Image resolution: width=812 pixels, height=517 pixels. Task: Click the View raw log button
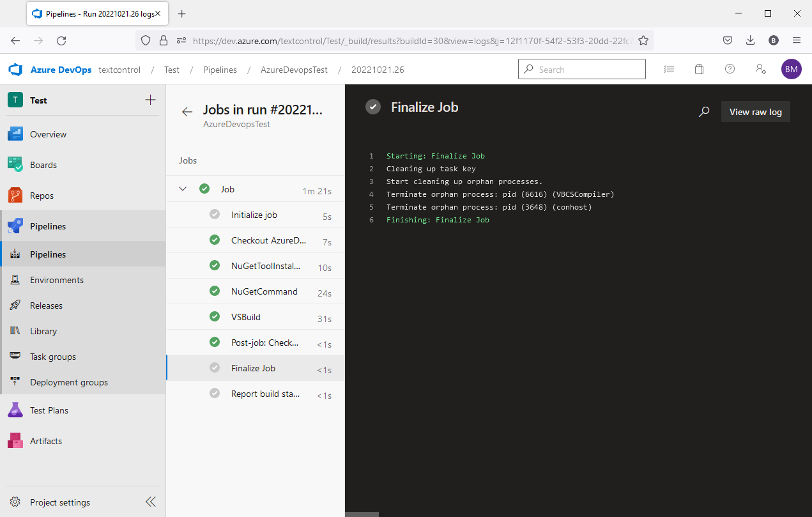point(755,111)
